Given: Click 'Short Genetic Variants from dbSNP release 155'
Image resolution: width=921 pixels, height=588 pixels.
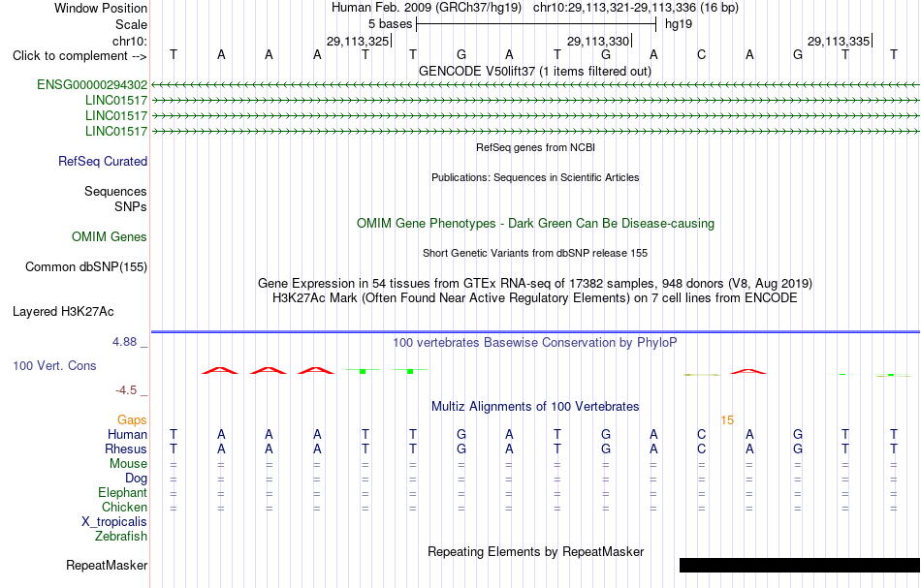Looking at the screenshot, I should [x=535, y=253].
